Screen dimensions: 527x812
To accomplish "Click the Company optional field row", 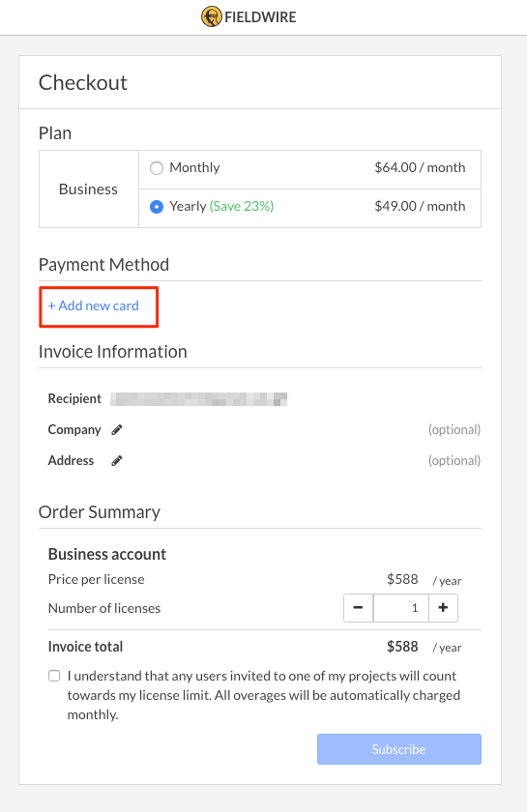I will (264, 430).
